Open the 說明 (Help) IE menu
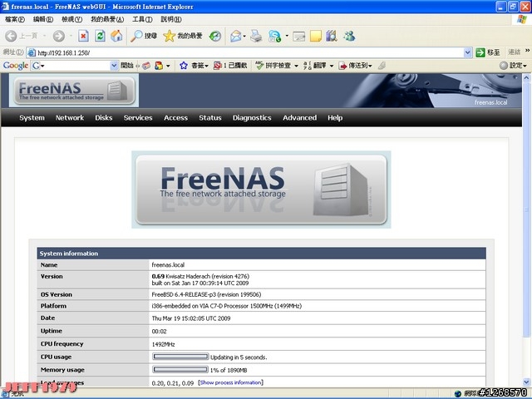Image resolution: width=532 pixels, height=399 pixels. pos(171,19)
